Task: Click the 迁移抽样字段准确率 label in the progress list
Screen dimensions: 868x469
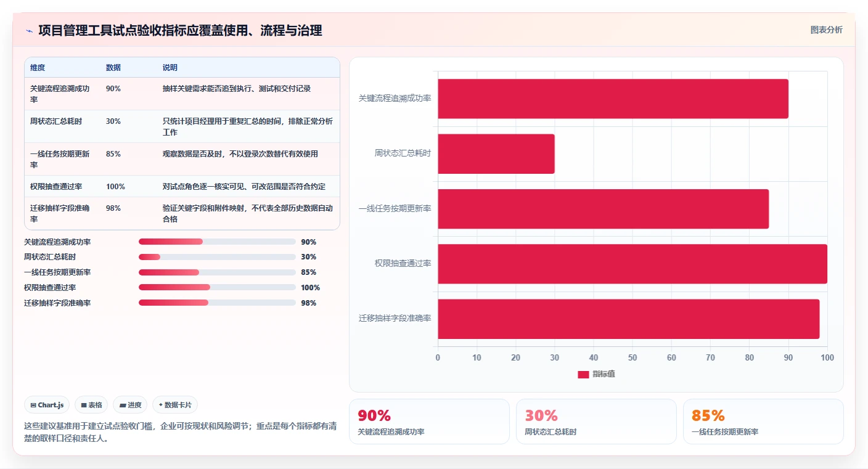Action: tap(57, 303)
